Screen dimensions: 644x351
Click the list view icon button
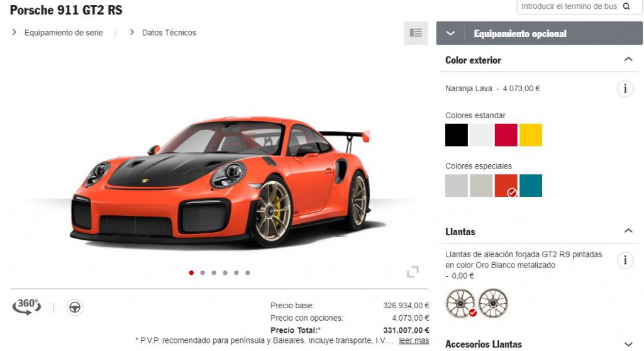(x=416, y=33)
